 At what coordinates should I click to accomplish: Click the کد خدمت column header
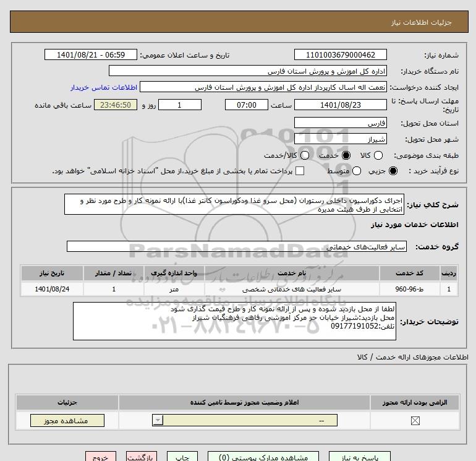[409, 273]
